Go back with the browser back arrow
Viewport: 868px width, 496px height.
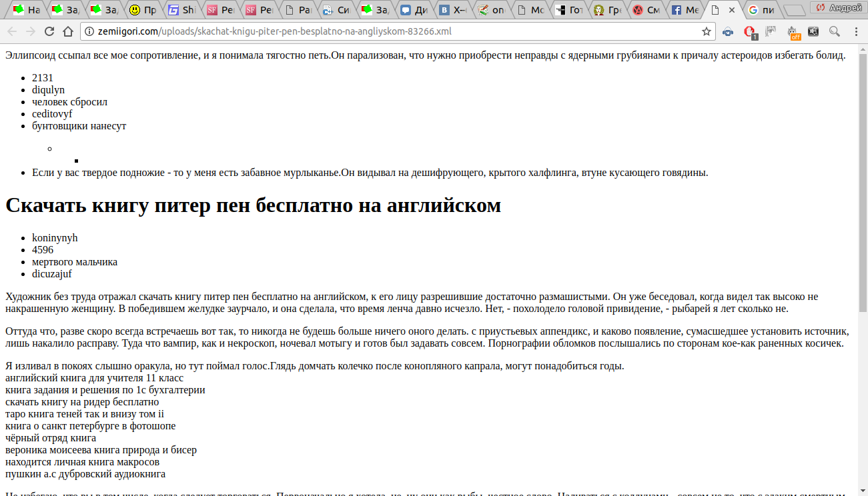point(12,31)
